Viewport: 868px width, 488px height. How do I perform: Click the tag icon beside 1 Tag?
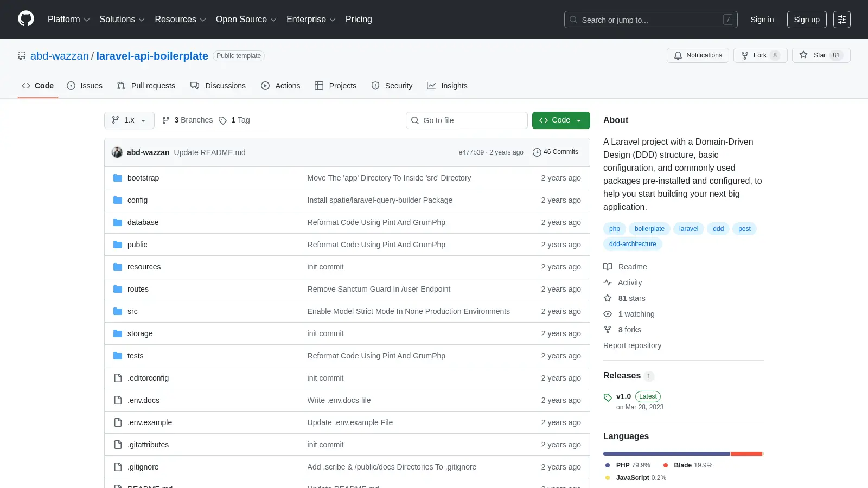(x=222, y=120)
